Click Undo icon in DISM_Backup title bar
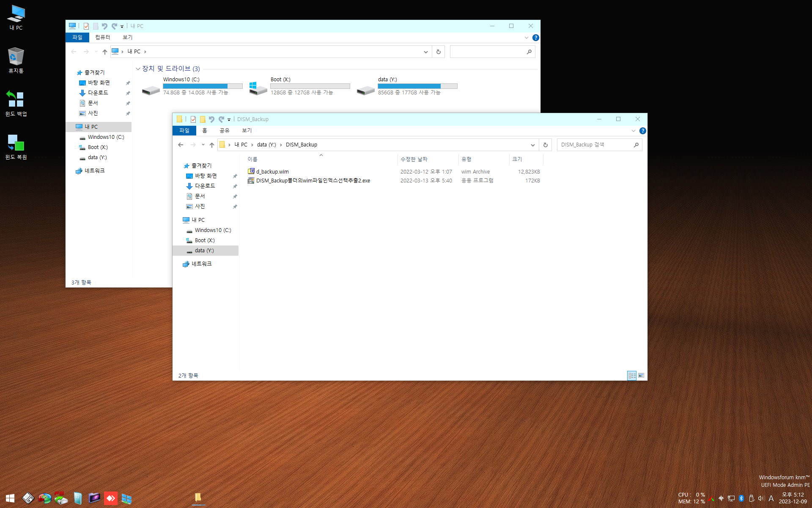The image size is (812, 508). [211, 119]
